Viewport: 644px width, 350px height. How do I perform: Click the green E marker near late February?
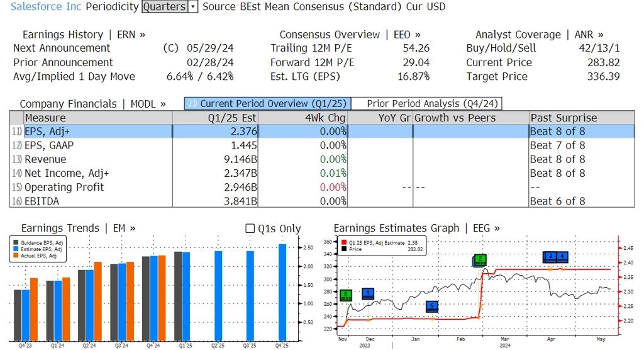click(480, 261)
